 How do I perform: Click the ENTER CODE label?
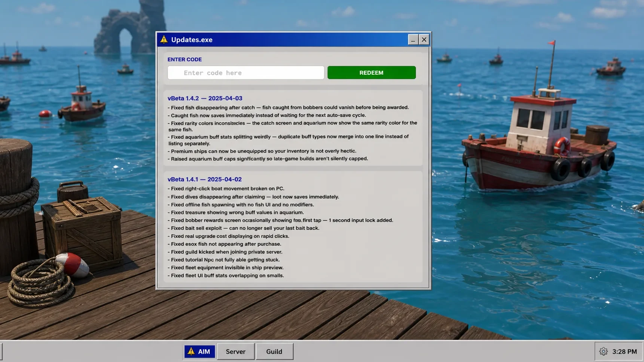(x=184, y=59)
